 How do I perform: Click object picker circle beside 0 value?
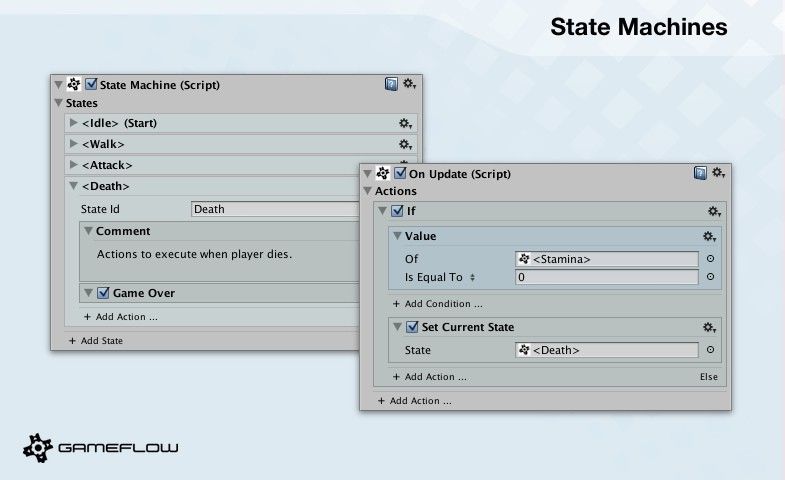710,277
